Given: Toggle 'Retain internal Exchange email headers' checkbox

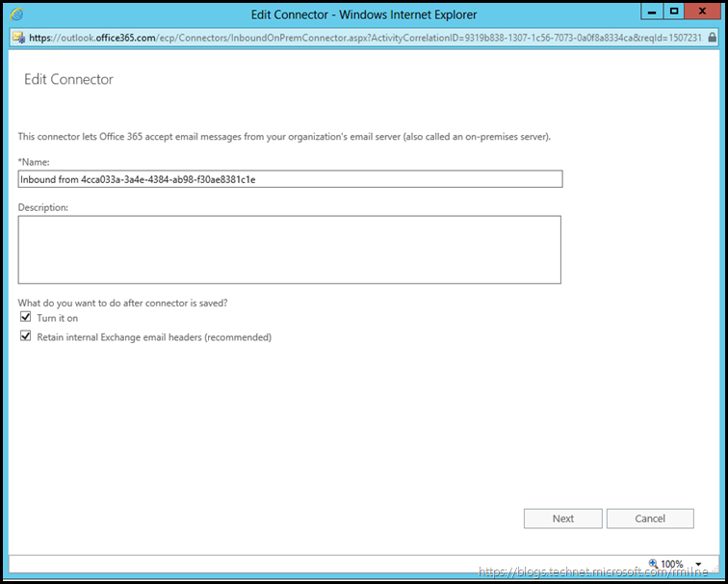Looking at the screenshot, I should click(x=24, y=337).
